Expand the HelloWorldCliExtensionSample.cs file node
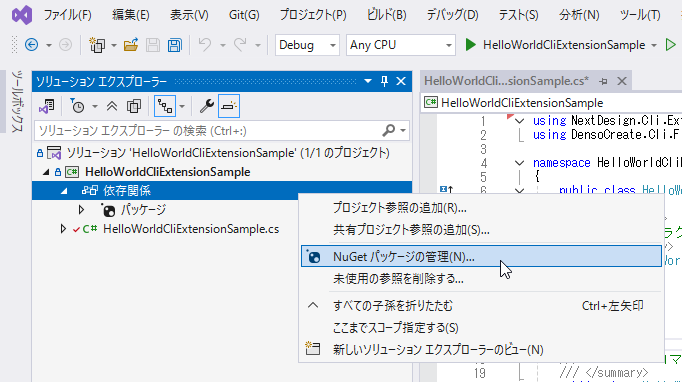Screen dimensions: 682x382 (63, 229)
